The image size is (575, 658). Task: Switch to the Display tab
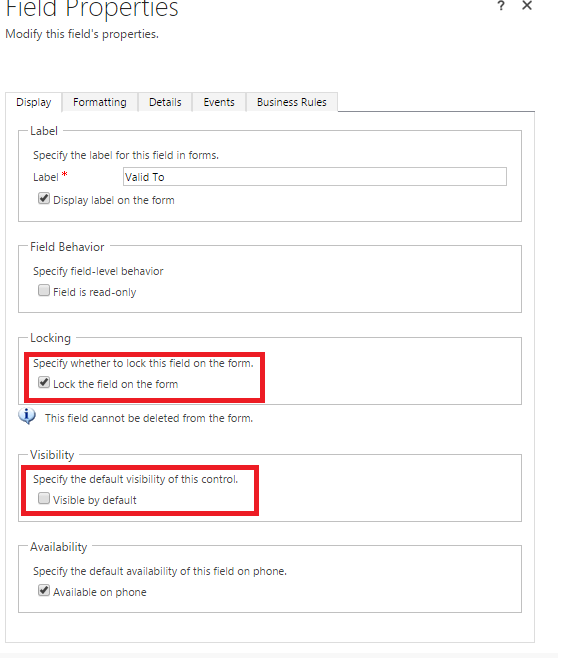pos(34,102)
